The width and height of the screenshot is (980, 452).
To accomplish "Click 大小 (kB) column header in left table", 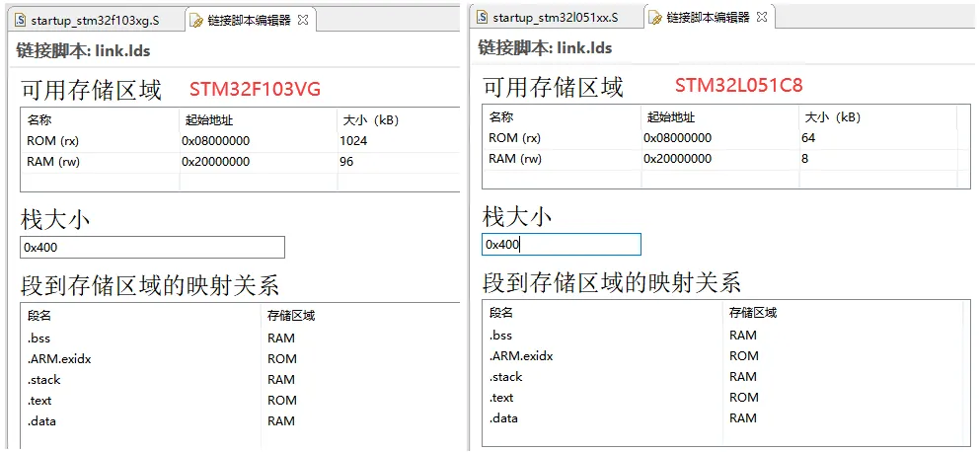I will click(371, 120).
